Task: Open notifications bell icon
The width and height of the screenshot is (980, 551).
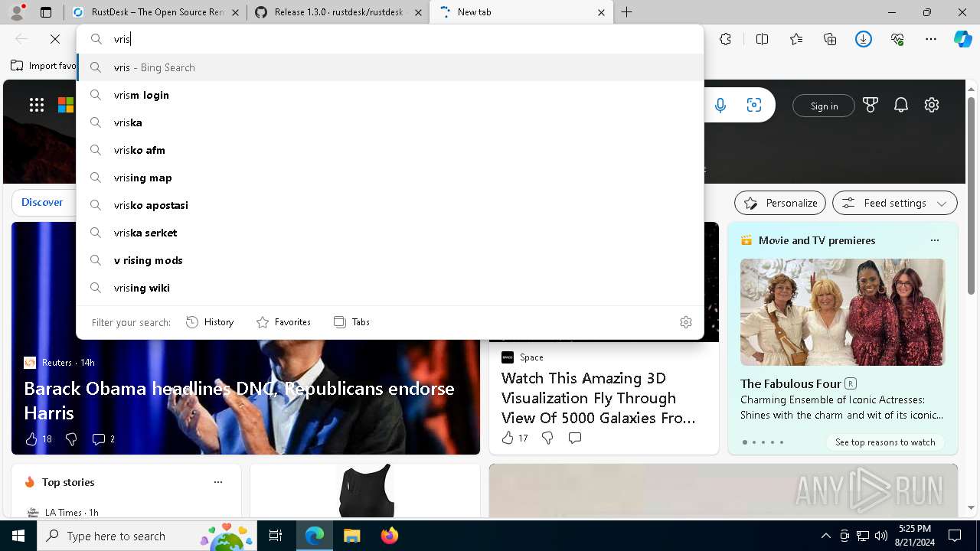Action: 901,106
